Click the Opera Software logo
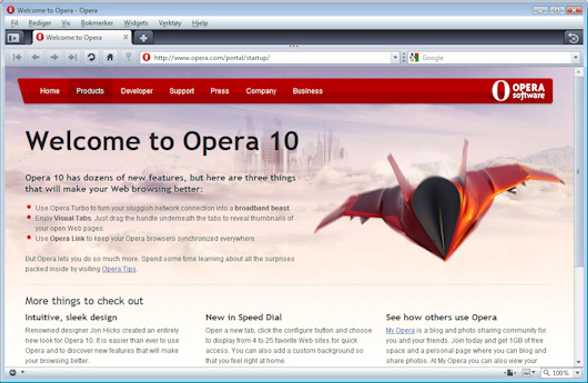588x383 pixels. click(x=518, y=91)
